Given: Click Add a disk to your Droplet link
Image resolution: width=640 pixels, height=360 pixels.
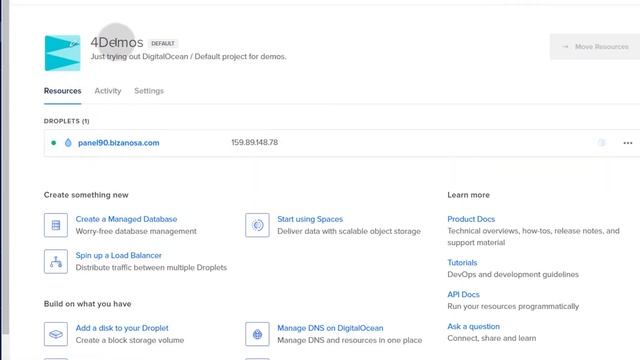Looking at the screenshot, I should tap(122, 328).
